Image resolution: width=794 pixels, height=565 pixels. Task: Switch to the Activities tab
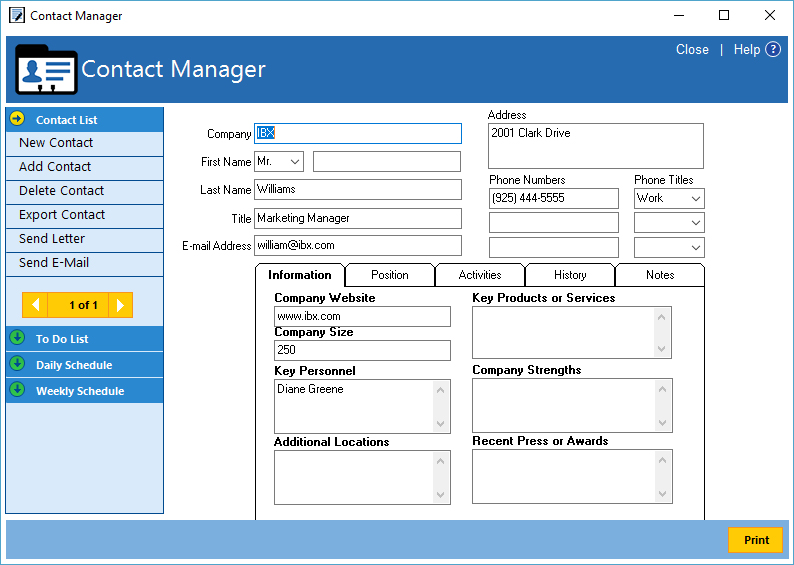click(x=480, y=275)
